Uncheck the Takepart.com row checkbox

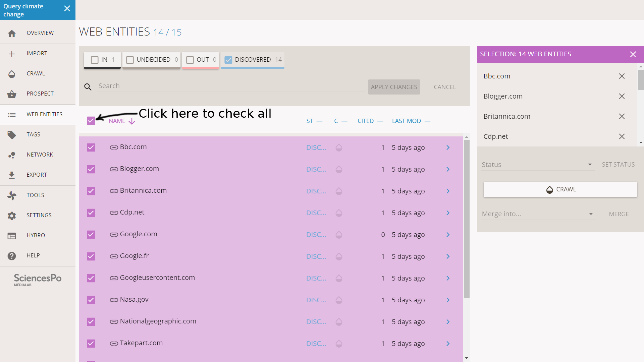pyautogui.click(x=91, y=344)
